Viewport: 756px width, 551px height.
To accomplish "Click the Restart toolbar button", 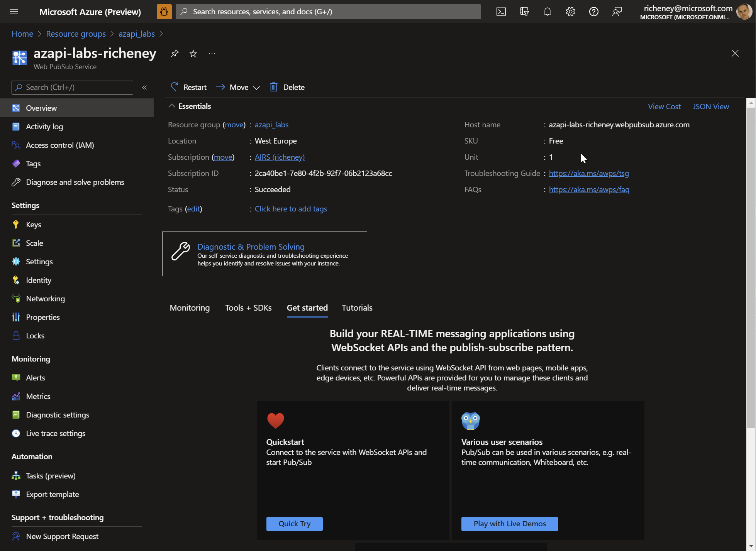I will pos(189,87).
